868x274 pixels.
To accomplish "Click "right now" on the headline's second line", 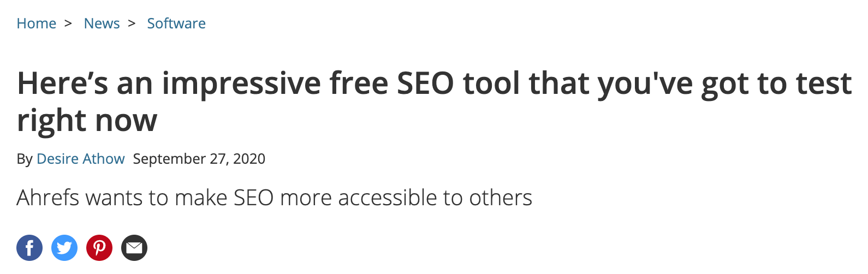I will pyautogui.click(x=87, y=121).
